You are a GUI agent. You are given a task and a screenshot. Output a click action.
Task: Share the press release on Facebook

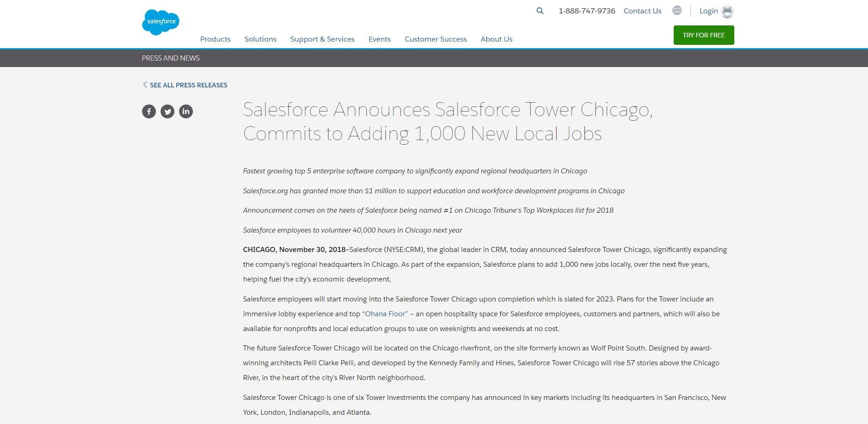pos(149,111)
